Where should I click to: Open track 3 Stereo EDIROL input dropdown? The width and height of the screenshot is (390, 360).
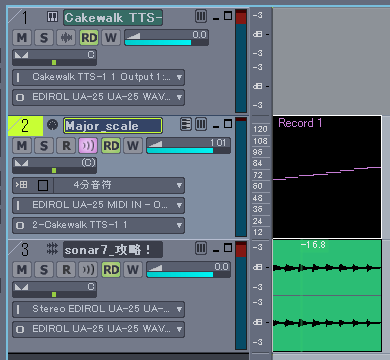(x=98, y=309)
